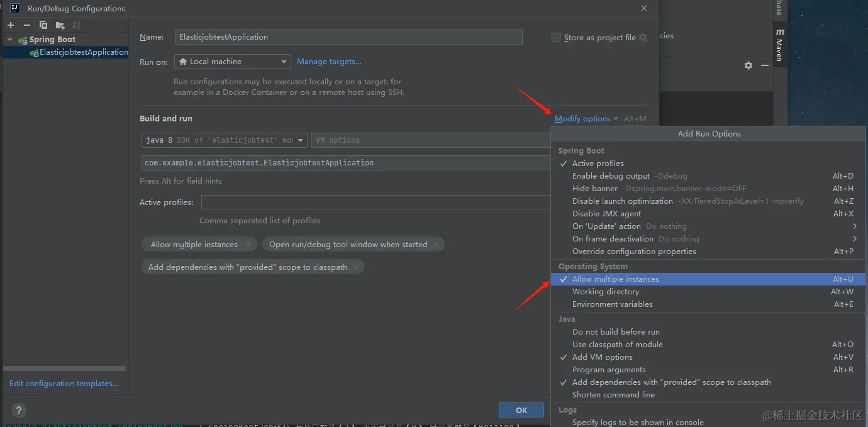Close the Run/Debug Configurations dialog
Screen dimensions: 868x427
pyautogui.click(x=643, y=8)
